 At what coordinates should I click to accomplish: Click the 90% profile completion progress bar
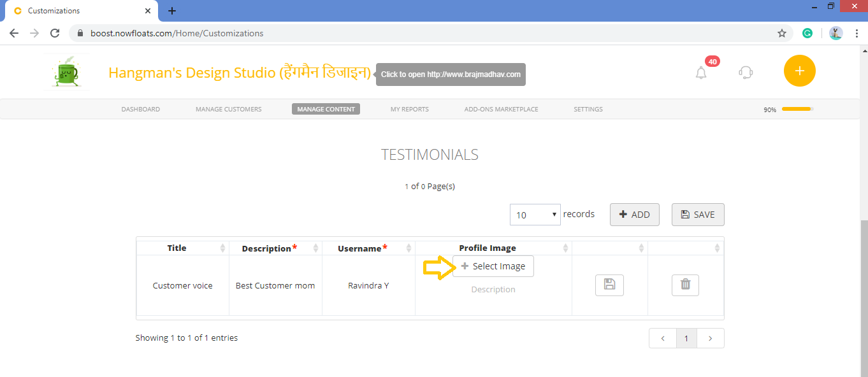pyautogui.click(x=797, y=109)
